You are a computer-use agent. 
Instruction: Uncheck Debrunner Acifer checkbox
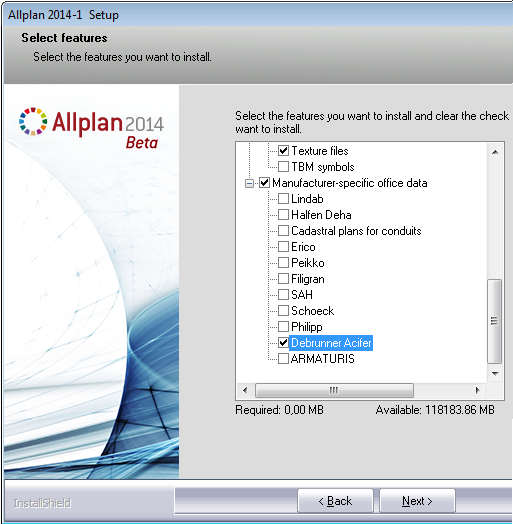[283, 343]
